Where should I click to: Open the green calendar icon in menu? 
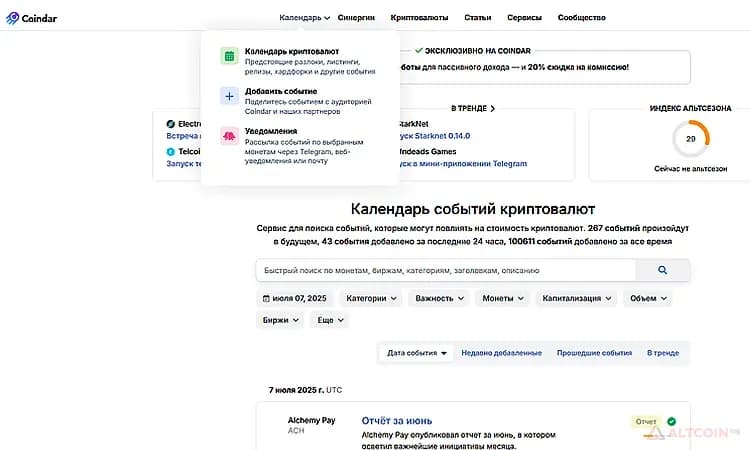[230, 56]
